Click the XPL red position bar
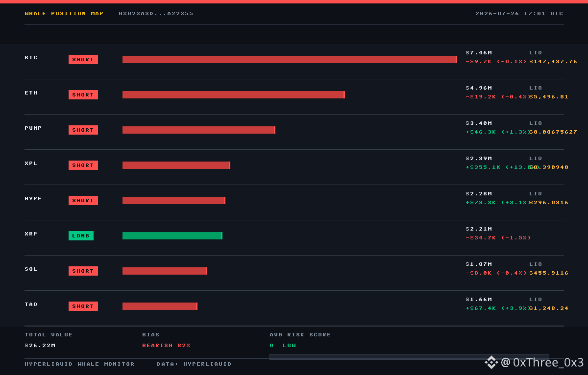588x375 pixels. (x=176, y=165)
